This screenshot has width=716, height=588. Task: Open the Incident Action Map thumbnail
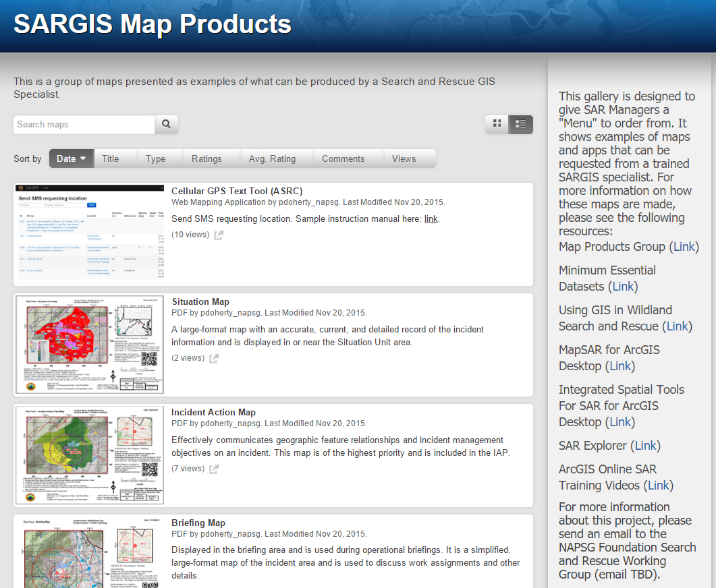pos(90,454)
